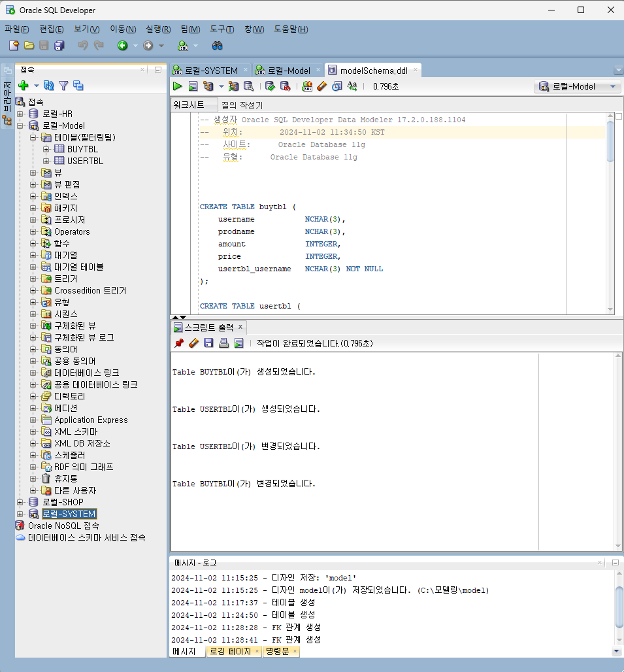Open SQL Worksheet icon in main toolbar
The height and width of the screenshot is (672, 624).
[x=183, y=45]
